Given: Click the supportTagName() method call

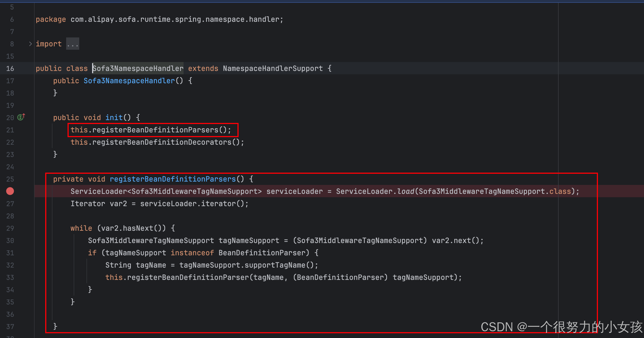Looking at the screenshot, I should [275, 265].
